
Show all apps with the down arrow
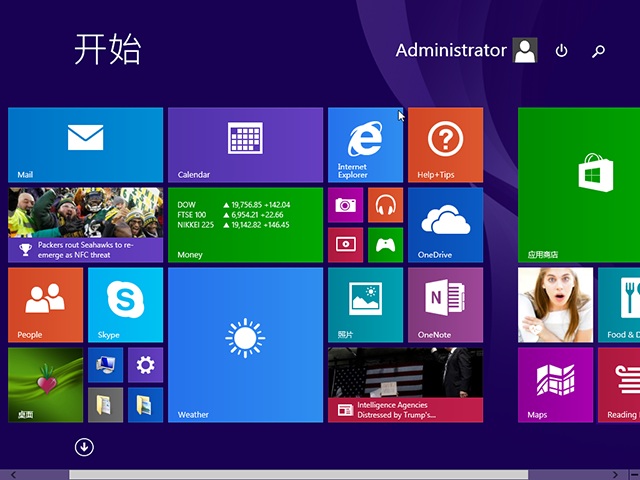click(84, 447)
